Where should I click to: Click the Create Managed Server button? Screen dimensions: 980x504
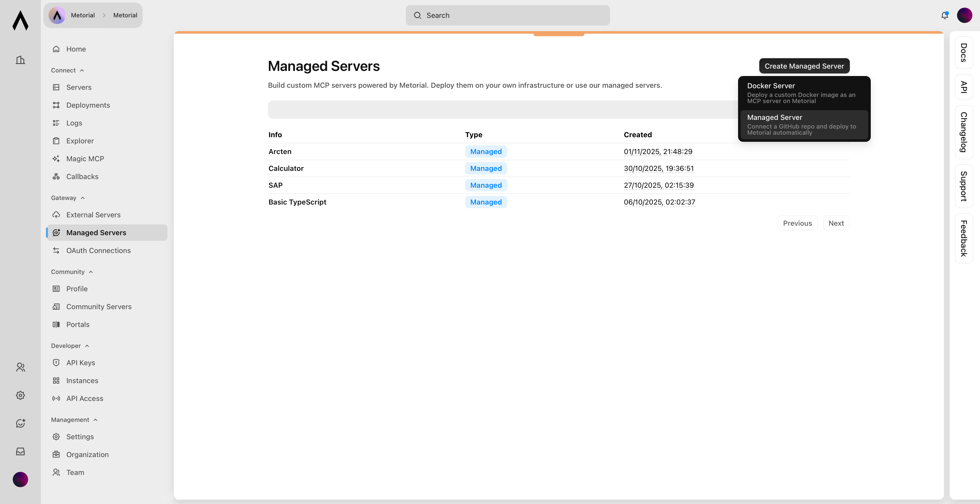[804, 66]
